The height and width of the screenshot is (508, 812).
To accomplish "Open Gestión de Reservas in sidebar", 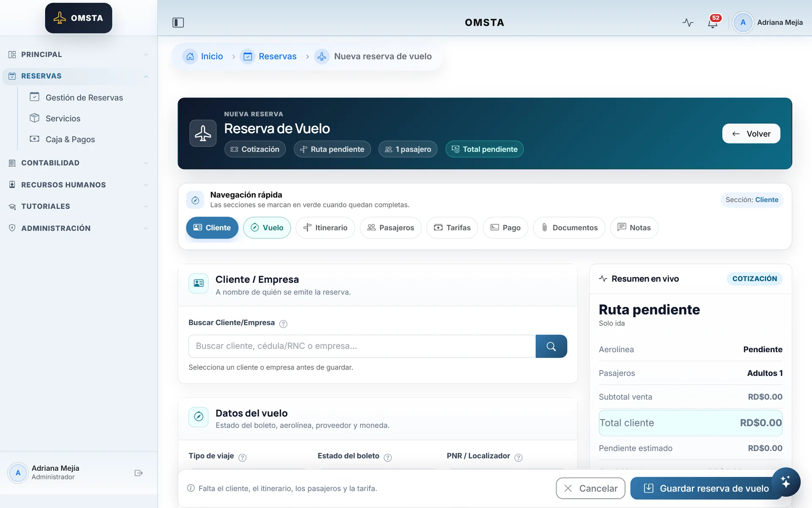I will [x=84, y=98].
